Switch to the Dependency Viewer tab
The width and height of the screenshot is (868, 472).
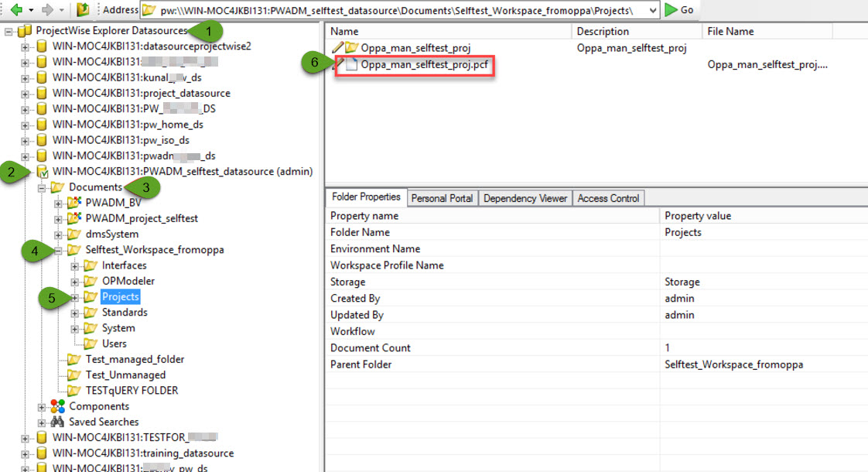[525, 198]
